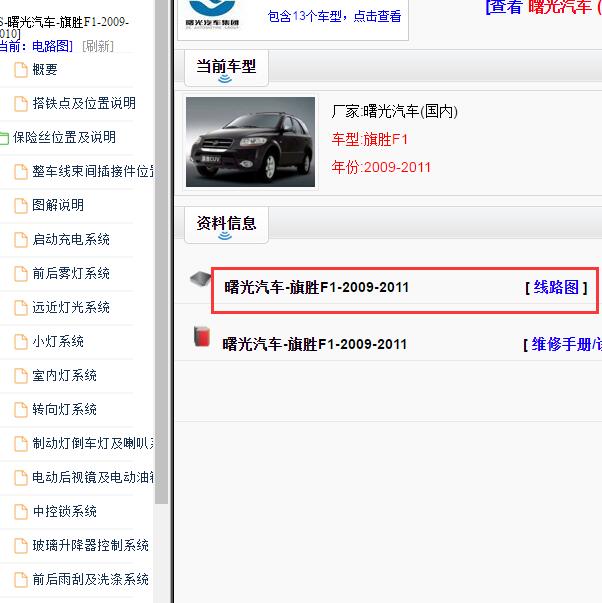This screenshot has width=602, height=603.
Task: Click the first 曙光汽车-旗胜F1-2009-2011 title
Action: [x=317, y=287]
